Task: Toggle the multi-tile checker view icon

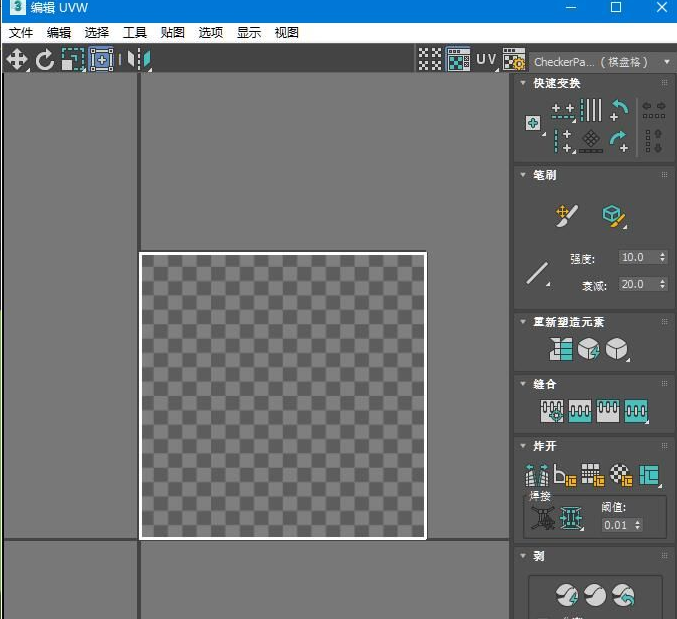Action: click(x=430, y=59)
